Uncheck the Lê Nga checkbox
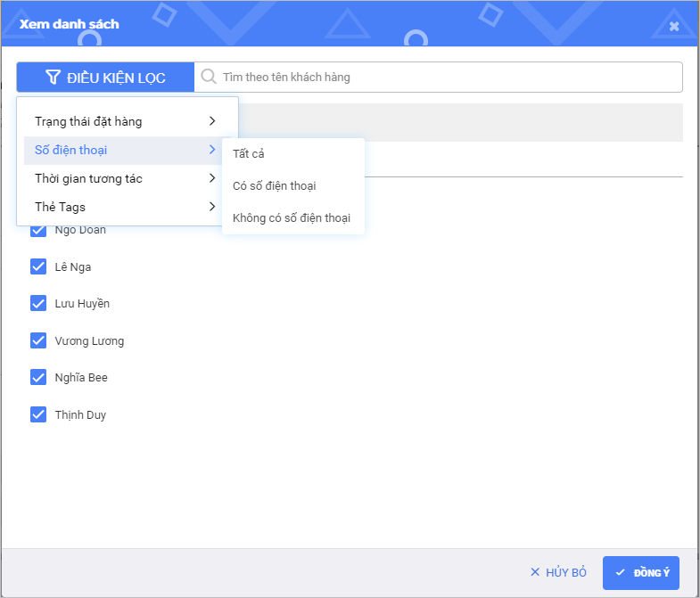The image size is (700, 598). click(x=38, y=266)
